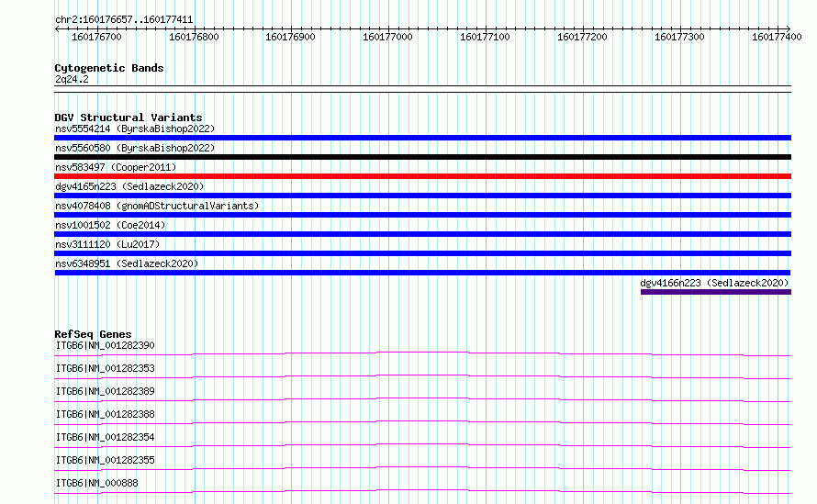Open the ITGB6|NM_001282354 transcript label

coord(106,437)
